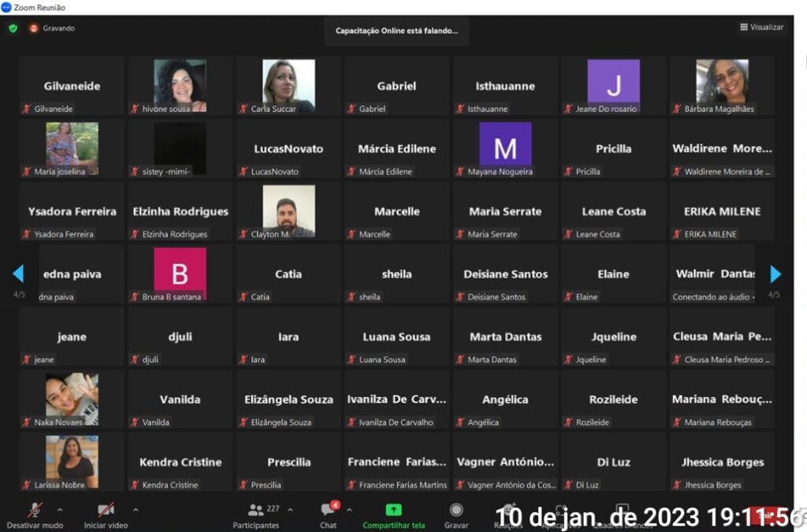Open the Chat panel
Screen dimensions: 807x532
329,510
